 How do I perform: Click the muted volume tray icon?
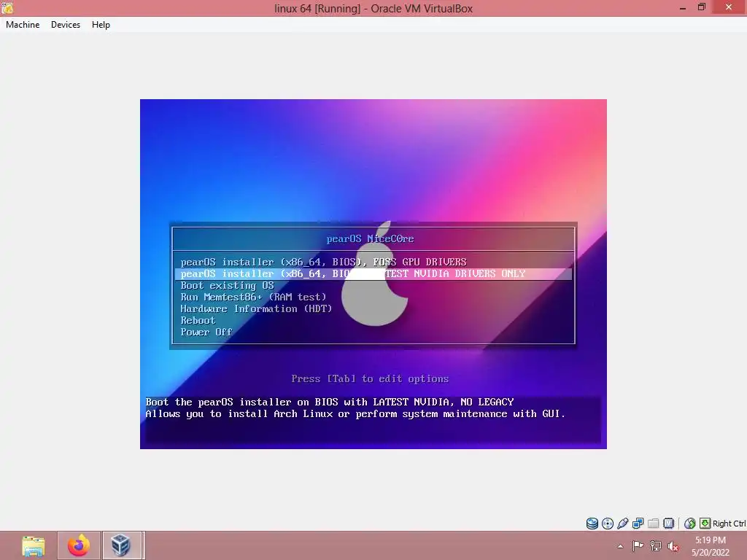tap(673, 545)
